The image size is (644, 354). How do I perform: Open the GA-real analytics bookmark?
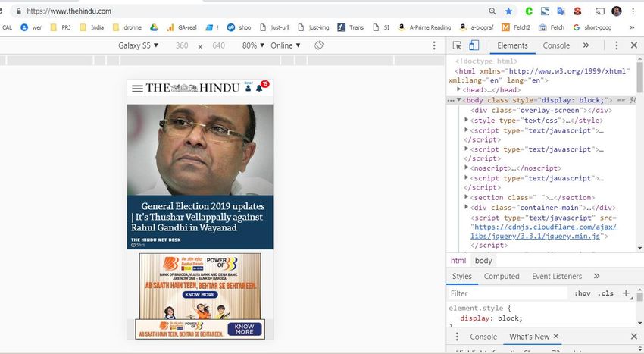click(182, 27)
